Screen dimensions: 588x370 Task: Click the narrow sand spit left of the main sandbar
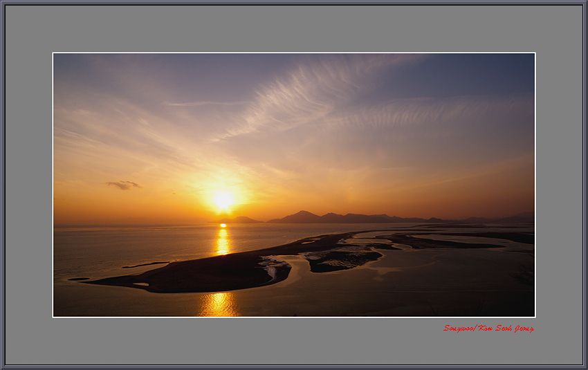(x=147, y=264)
